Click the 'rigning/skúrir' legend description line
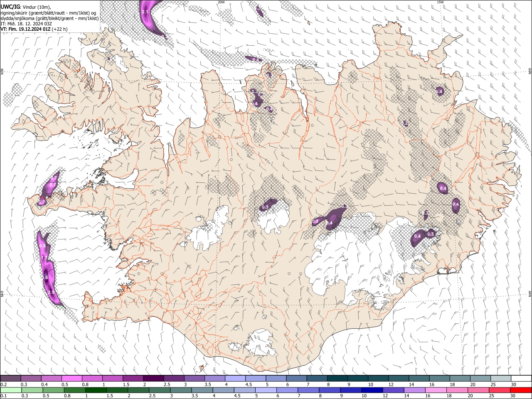 (48, 12)
